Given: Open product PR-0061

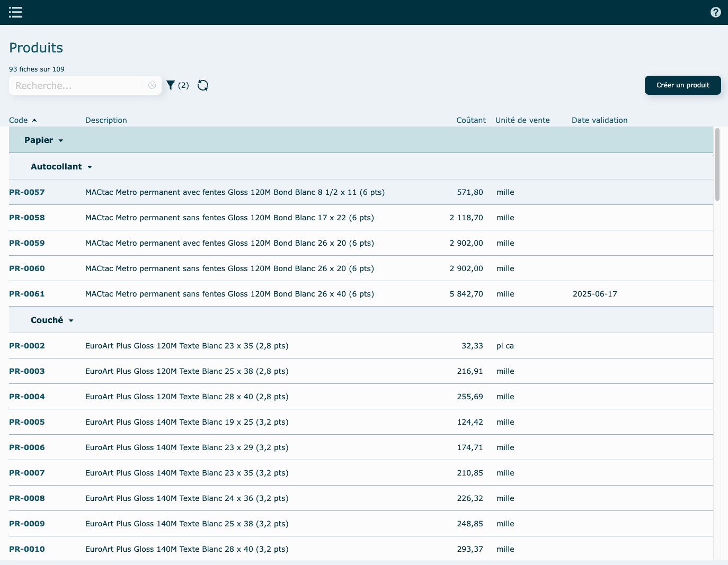Looking at the screenshot, I should 27,294.
